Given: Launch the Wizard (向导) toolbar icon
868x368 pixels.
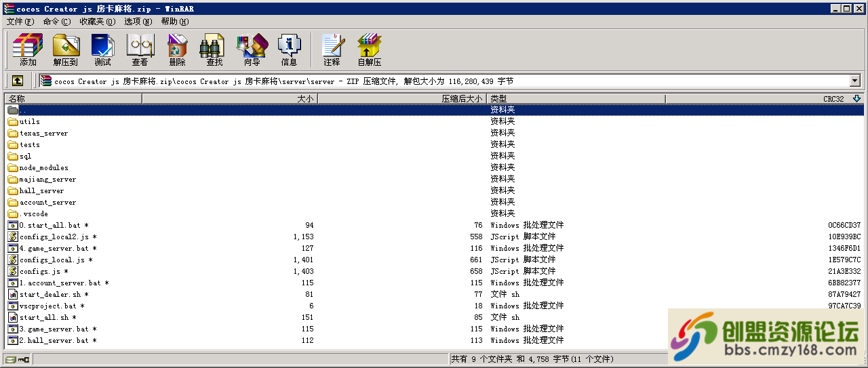Looking at the screenshot, I should (x=252, y=49).
